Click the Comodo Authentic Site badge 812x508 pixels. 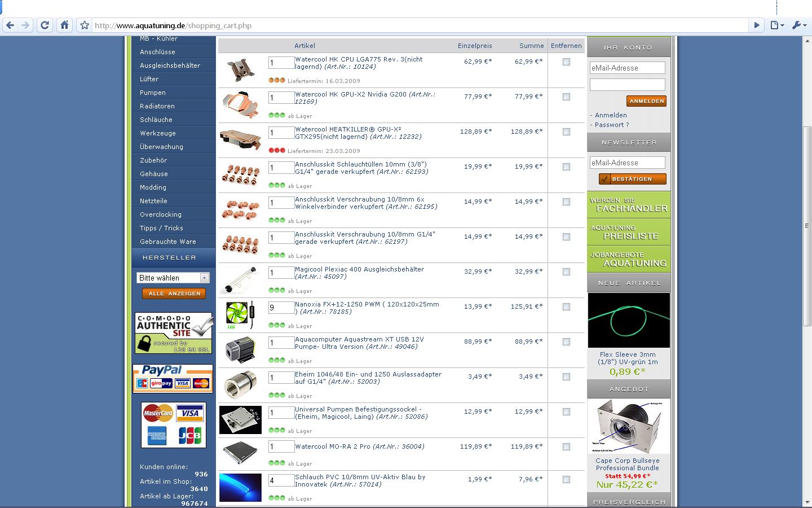174,333
